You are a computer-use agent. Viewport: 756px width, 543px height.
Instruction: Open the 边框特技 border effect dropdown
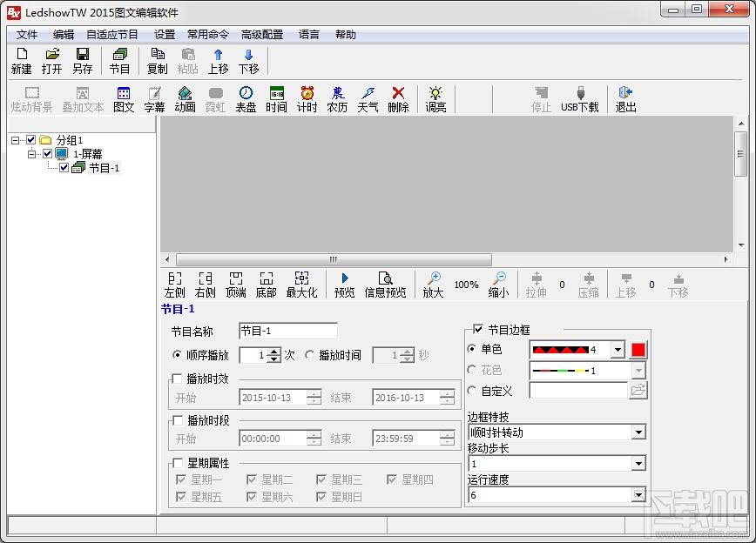pyautogui.click(x=639, y=432)
